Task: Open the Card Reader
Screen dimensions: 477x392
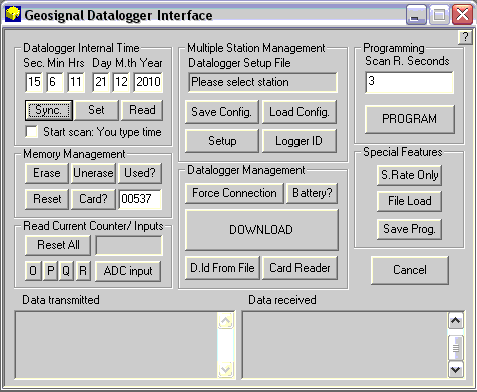Action: (300, 268)
